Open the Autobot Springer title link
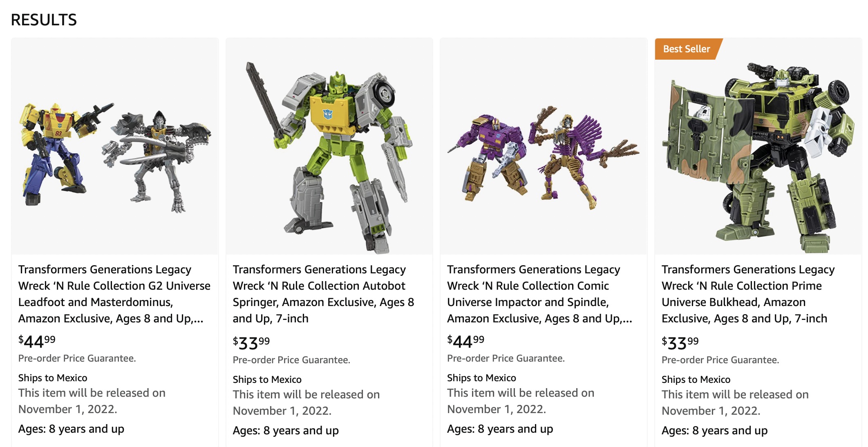 323,294
